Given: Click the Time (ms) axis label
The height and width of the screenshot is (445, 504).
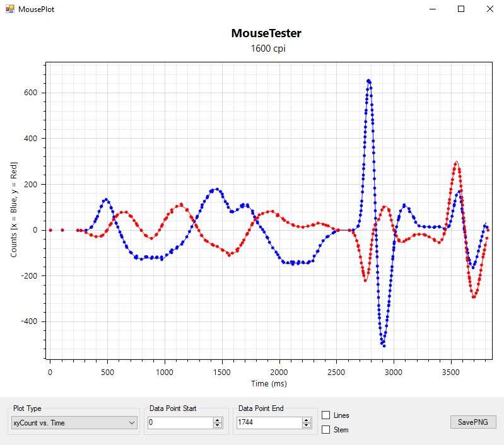Looking at the screenshot, I should (x=269, y=383).
